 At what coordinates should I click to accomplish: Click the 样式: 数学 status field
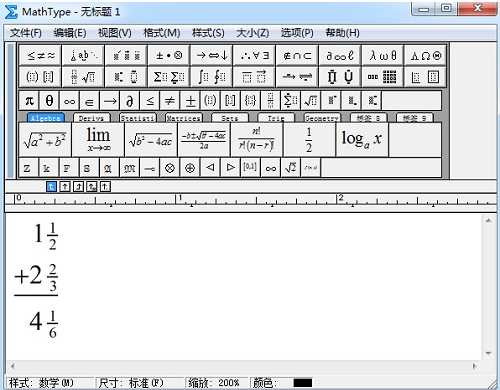[50, 383]
